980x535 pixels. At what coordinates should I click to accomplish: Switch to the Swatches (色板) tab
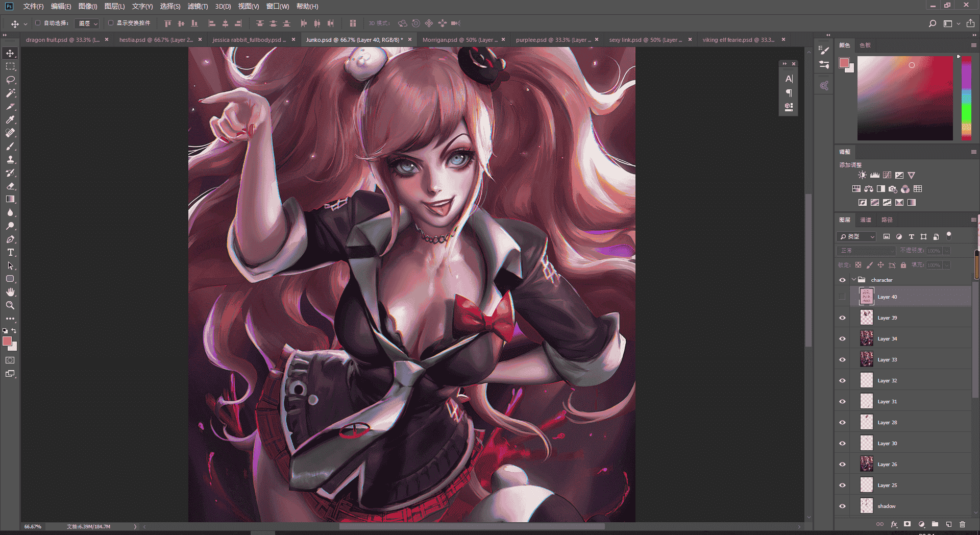point(865,45)
